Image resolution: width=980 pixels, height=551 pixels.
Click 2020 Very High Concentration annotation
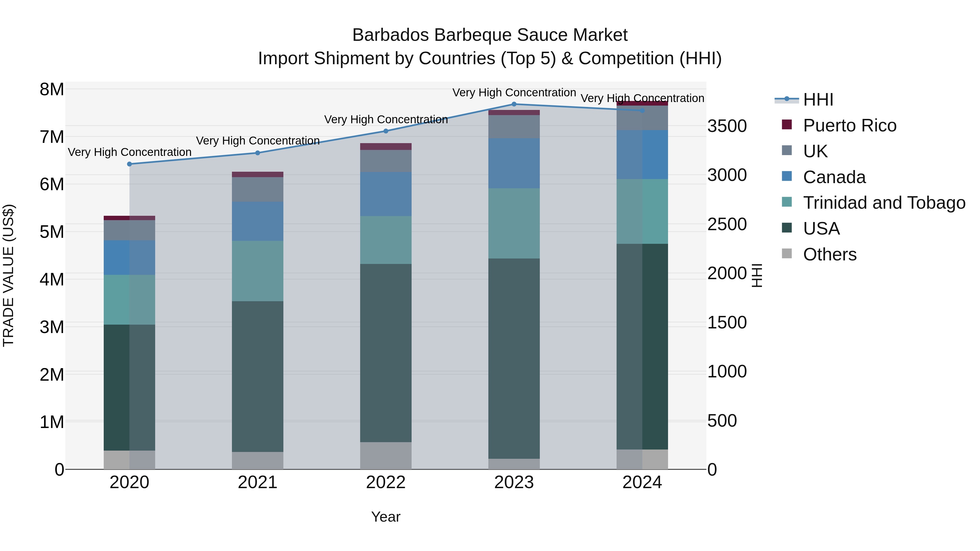click(130, 152)
